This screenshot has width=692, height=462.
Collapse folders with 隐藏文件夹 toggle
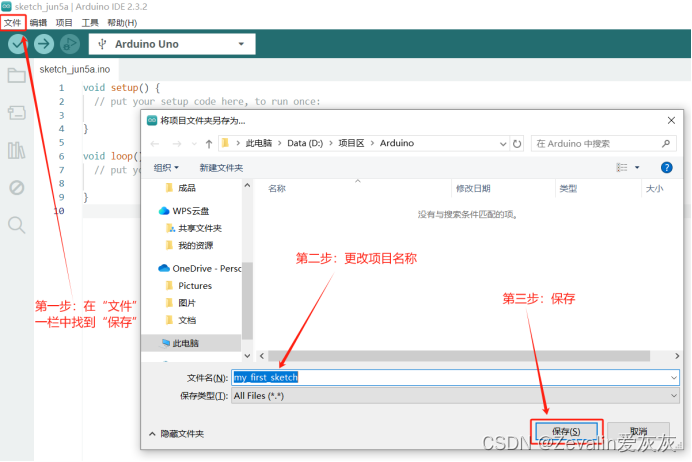tap(177, 434)
